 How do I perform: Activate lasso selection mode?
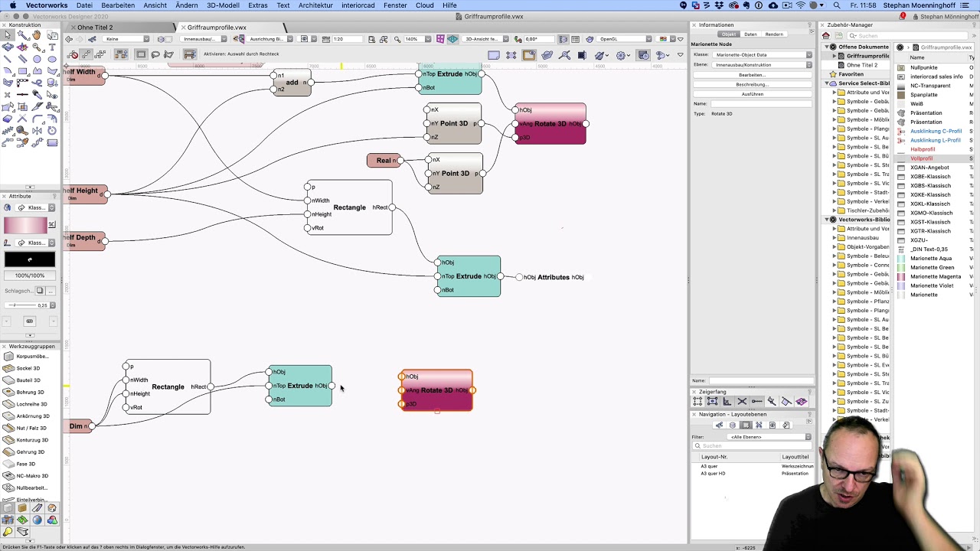[155, 54]
